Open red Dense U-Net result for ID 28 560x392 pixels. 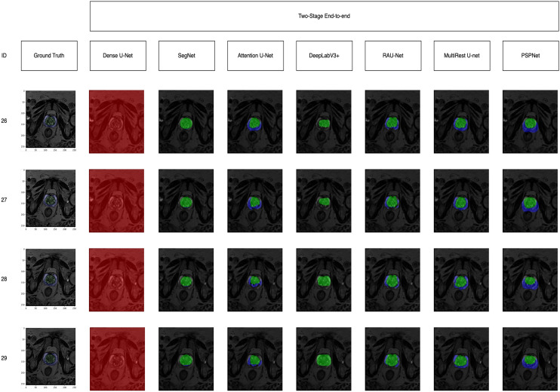click(116, 280)
